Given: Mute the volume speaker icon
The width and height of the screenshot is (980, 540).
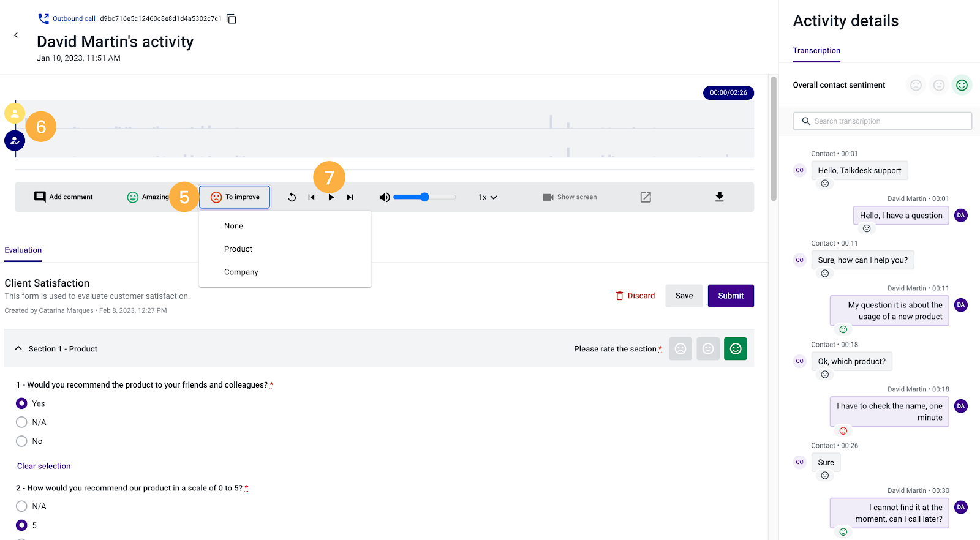Looking at the screenshot, I should click(x=385, y=197).
